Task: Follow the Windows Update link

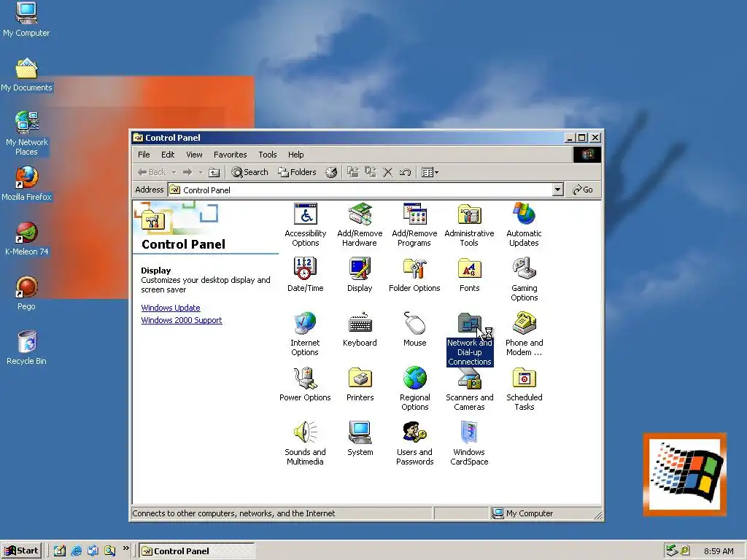Action: [171, 308]
